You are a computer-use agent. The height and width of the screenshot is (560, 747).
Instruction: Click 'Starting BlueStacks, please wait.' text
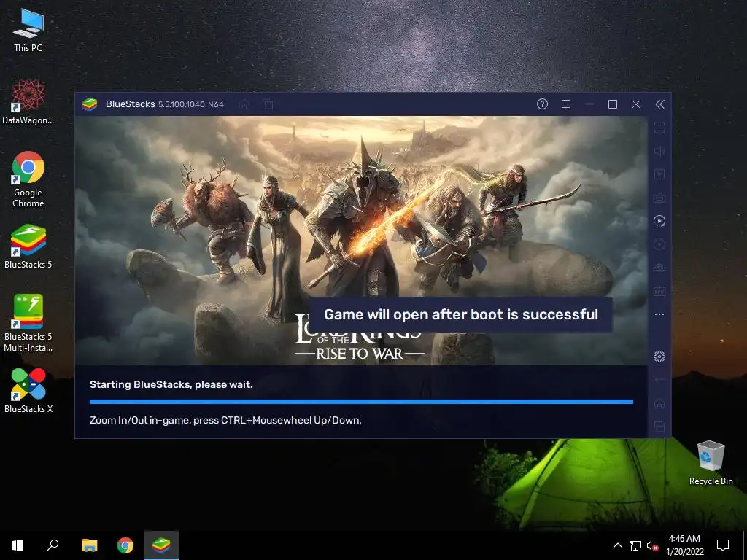(171, 384)
